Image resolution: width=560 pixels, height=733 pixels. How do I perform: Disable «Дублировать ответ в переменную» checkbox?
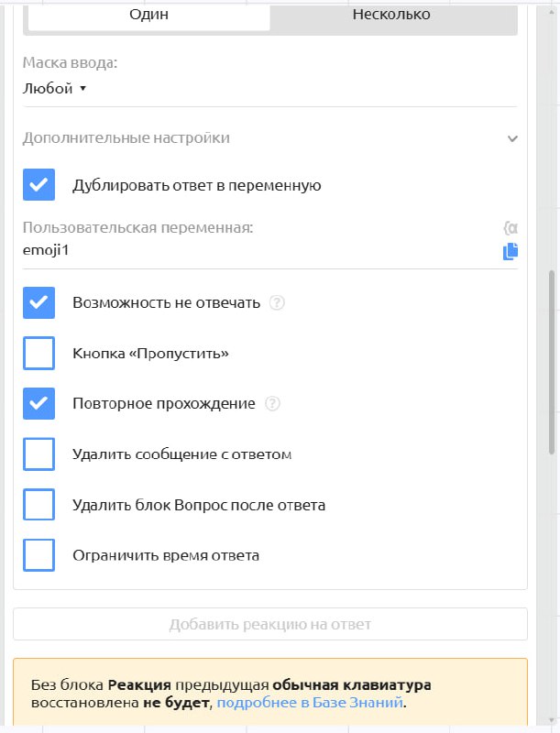pos(38,184)
